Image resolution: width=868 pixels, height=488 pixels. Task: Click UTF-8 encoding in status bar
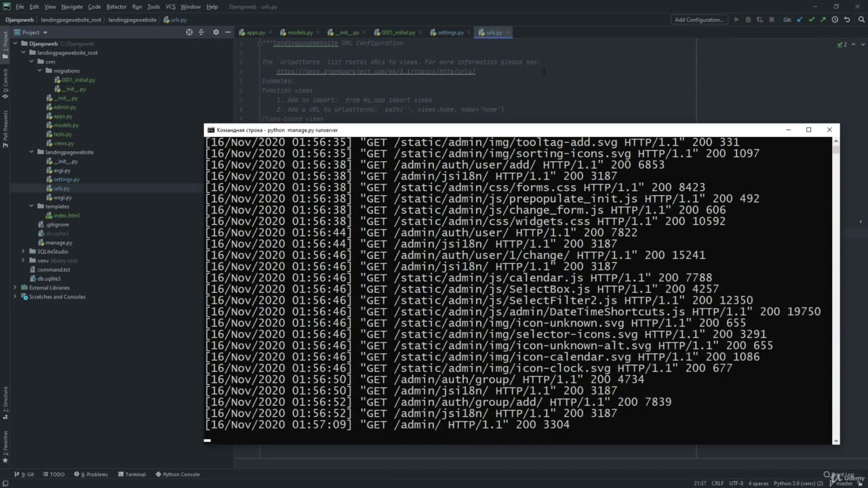coord(736,483)
